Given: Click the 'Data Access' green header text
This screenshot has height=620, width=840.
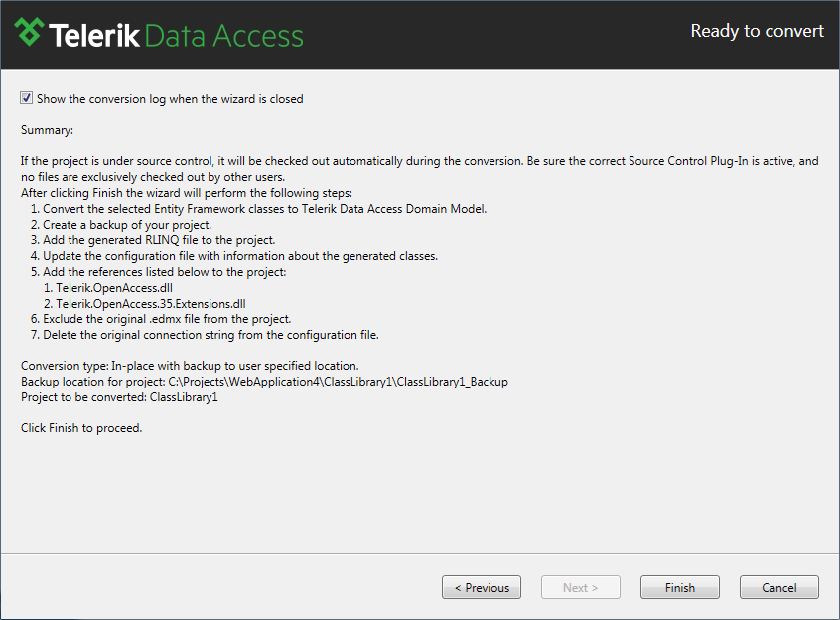Looking at the screenshot, I should tap(224, 36).
